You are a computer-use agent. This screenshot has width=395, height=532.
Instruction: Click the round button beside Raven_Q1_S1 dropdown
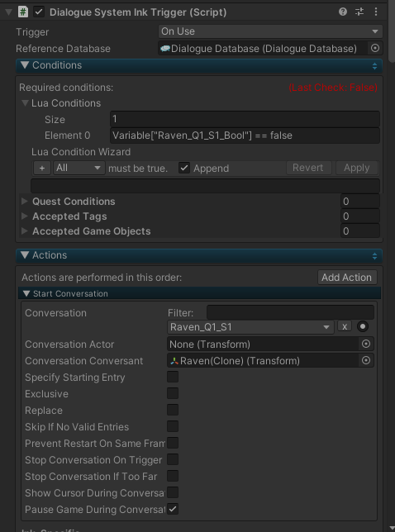pos(363,326)
